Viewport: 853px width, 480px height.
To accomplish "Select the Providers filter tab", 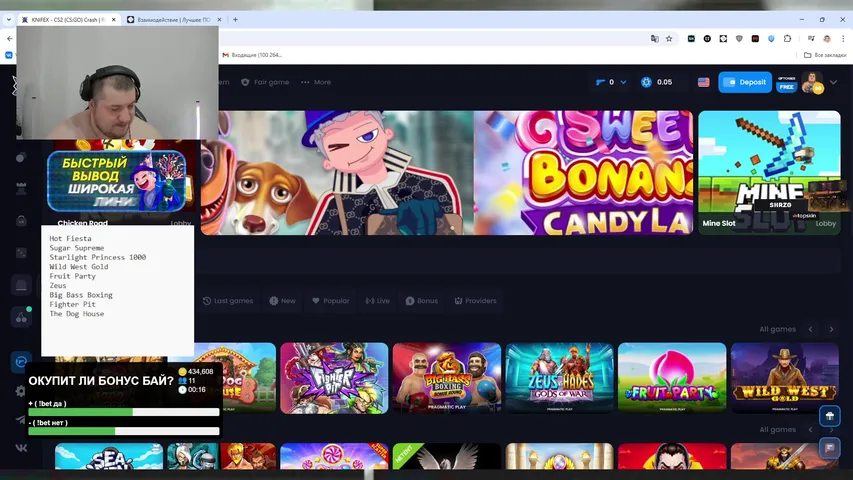I will pos(475,300).
